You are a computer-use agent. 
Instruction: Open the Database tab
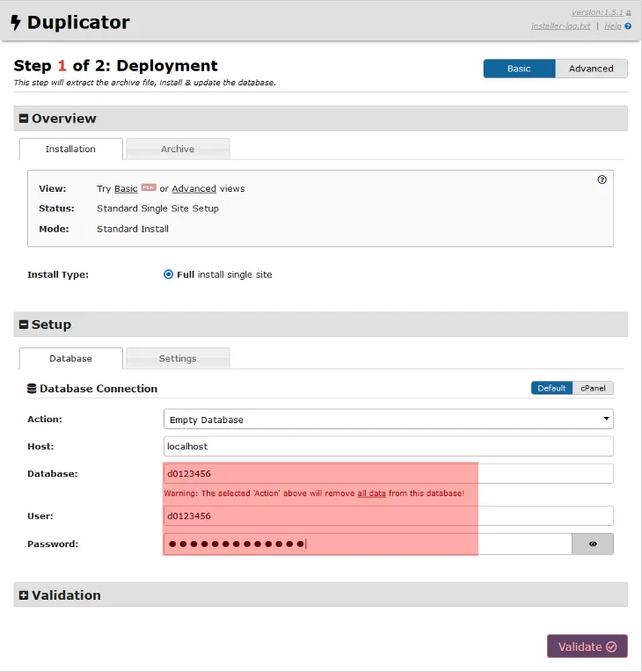pos(70,358)
